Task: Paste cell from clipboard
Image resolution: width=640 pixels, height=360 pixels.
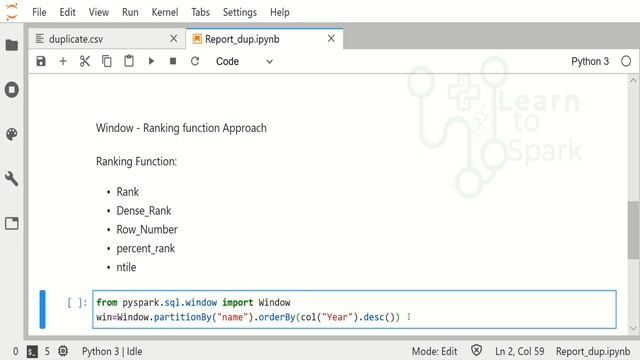Action: click(x=129, y=61)
